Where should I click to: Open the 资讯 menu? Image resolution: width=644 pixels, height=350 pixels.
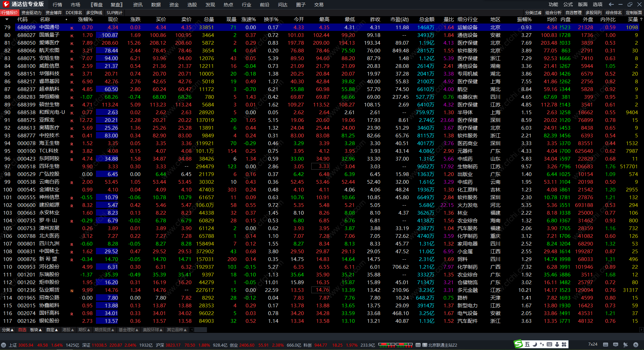tap(138, 5)
